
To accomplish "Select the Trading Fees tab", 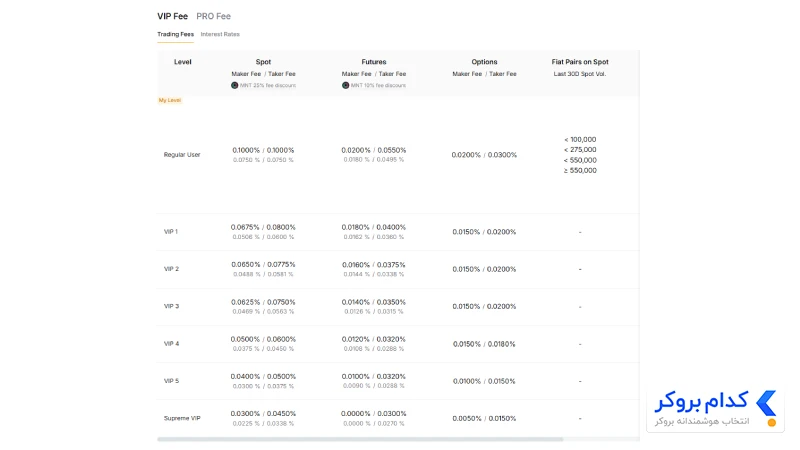I will 176,34.
